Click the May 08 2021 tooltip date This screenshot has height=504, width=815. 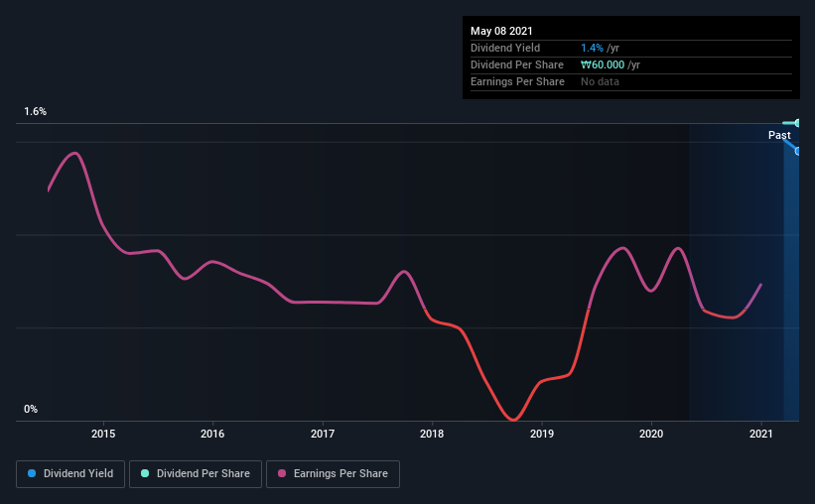pos(501,31)
